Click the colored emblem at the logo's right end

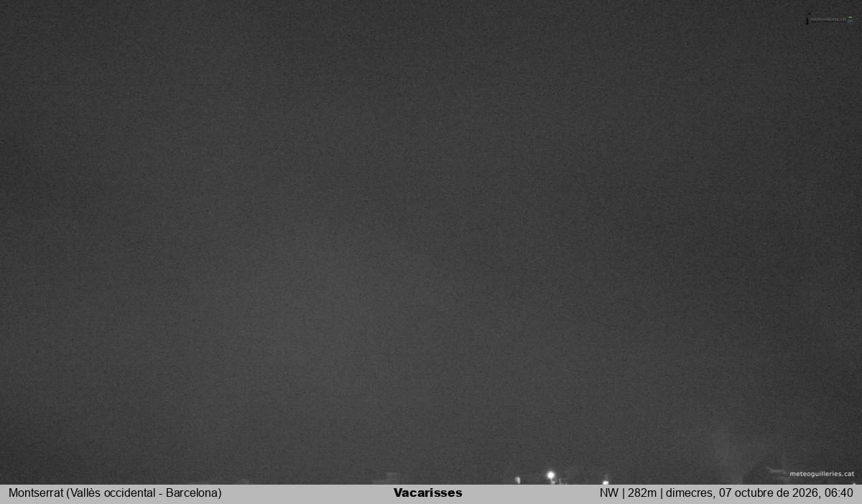[x=851, y=19]
